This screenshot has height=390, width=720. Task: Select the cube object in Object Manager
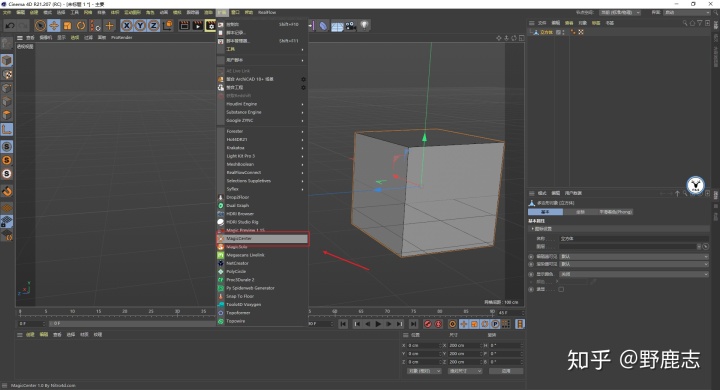click(546, 32)
